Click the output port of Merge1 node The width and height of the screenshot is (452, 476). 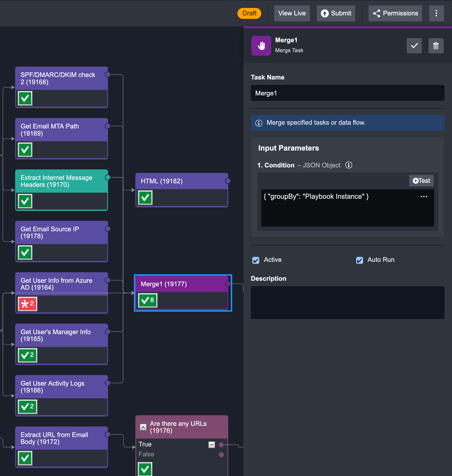point(228,284)
